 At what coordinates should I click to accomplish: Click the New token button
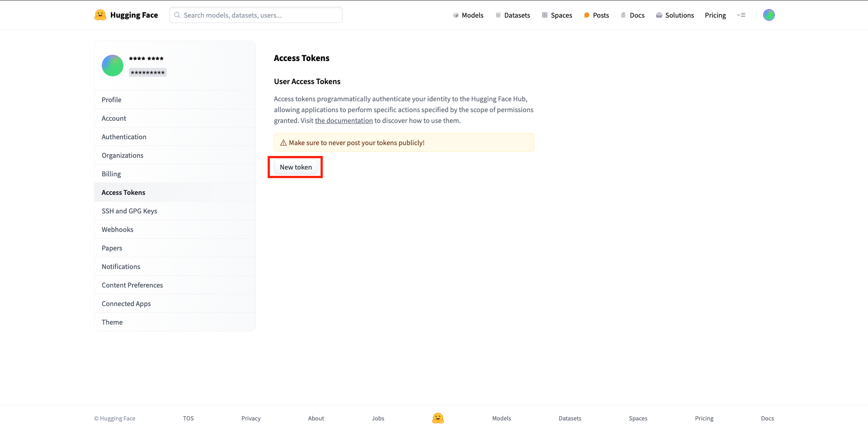tap(296, 167)
